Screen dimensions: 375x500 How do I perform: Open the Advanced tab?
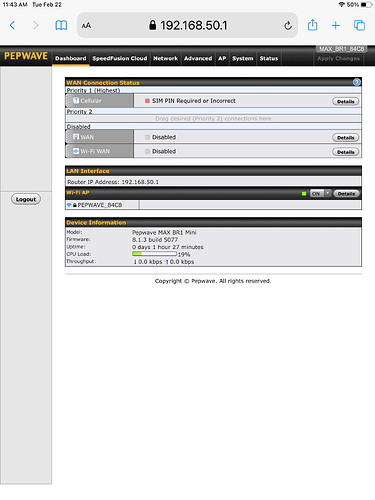click(198, 58)
